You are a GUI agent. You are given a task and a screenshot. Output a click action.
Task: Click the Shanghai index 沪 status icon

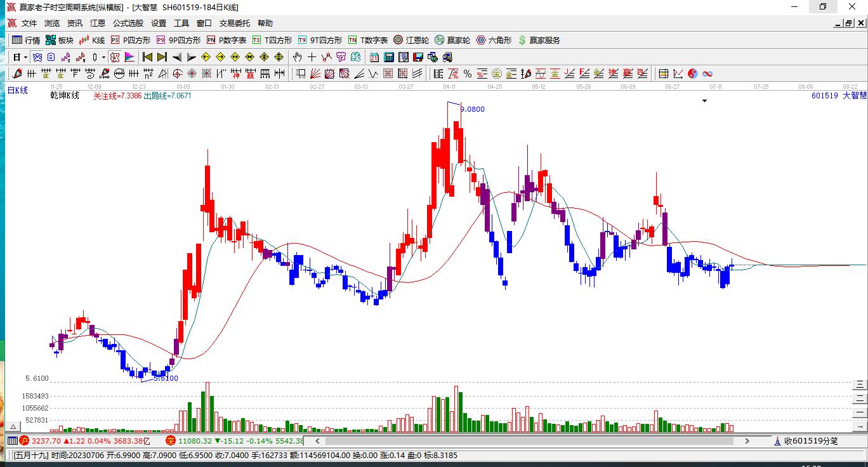23,441
